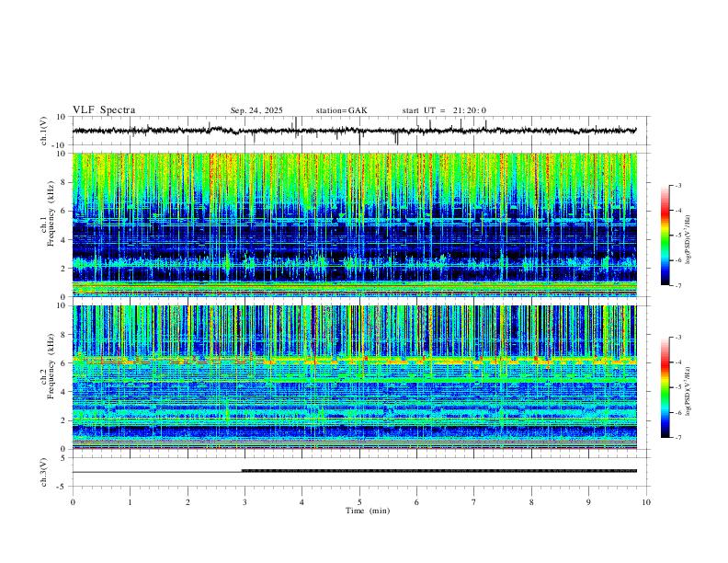Click the "-3" label on ch.2 color bar
The image size is (728, 563).
coord(677,338)
